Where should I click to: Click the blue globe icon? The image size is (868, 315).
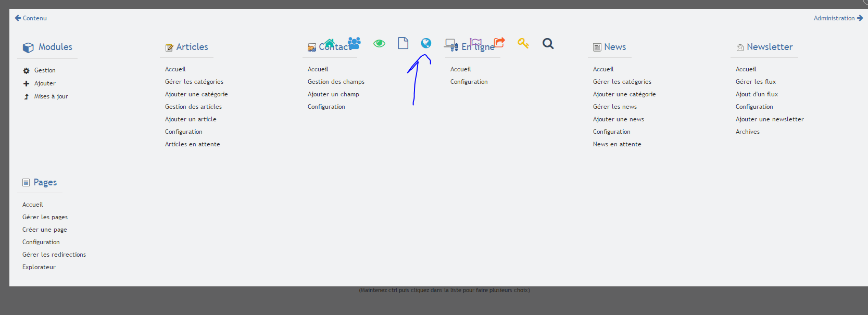point(426,43)
